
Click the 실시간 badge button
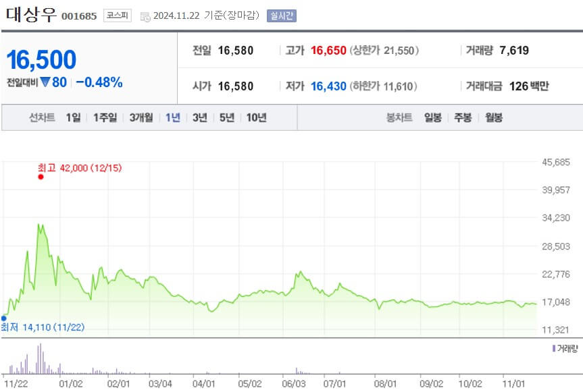(x=282, y=16)
